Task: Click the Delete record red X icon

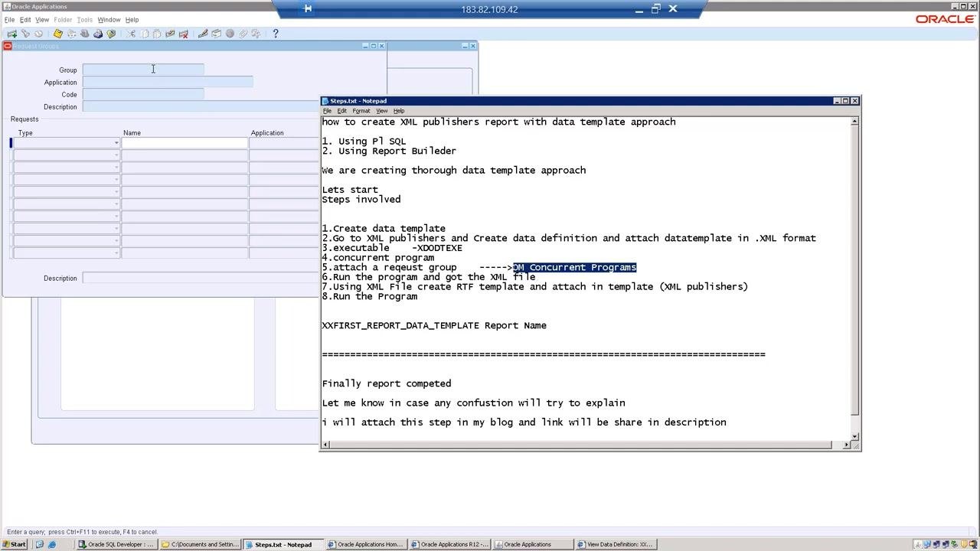Action: point(183,34)
